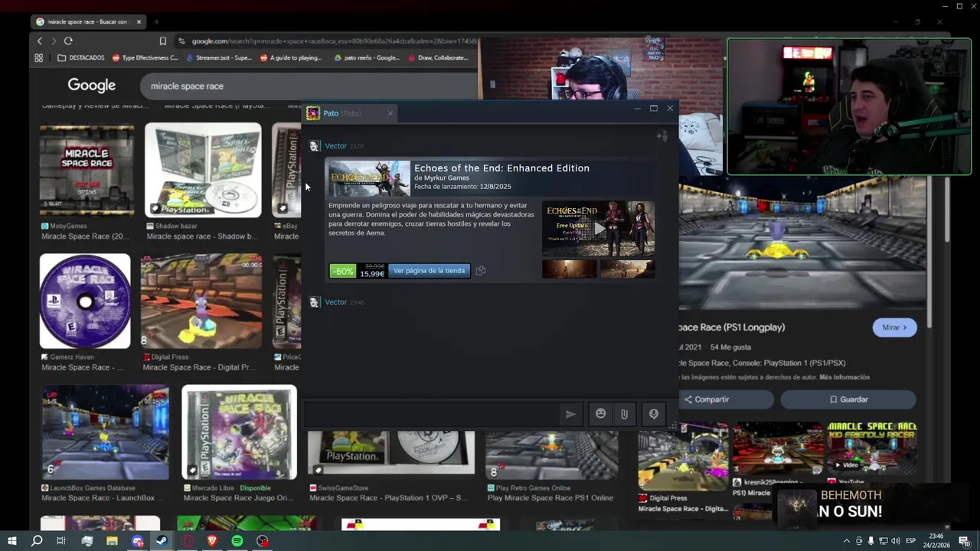Screen dimensions: 980x551
Task: Open Digital Press gameplay image
Action: coord(201,301)
